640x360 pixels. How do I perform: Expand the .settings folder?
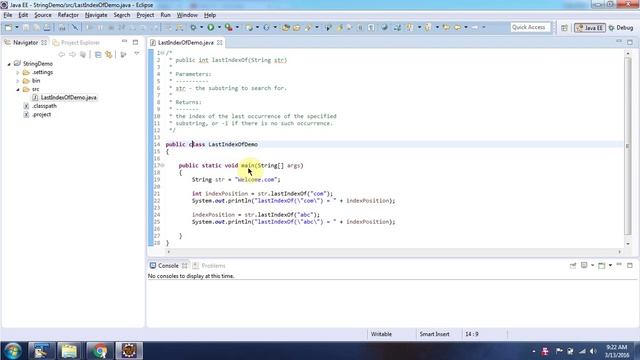coord(18,73)
